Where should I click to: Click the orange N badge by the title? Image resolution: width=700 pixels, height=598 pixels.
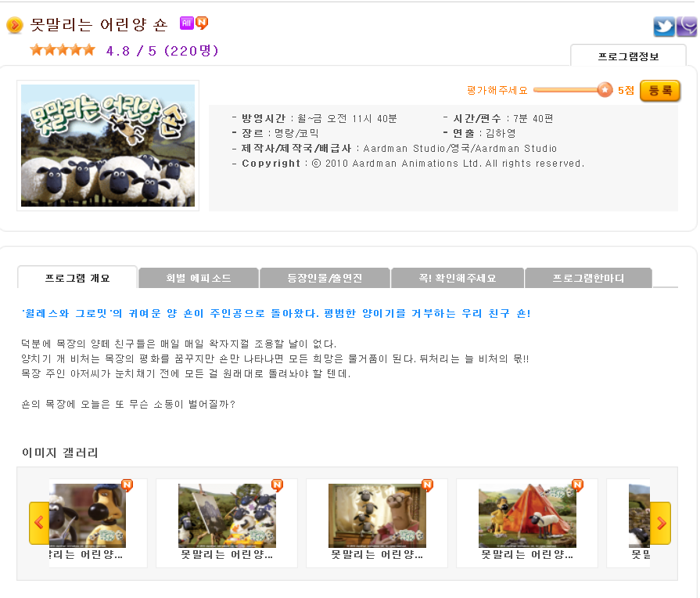[203, 23]
